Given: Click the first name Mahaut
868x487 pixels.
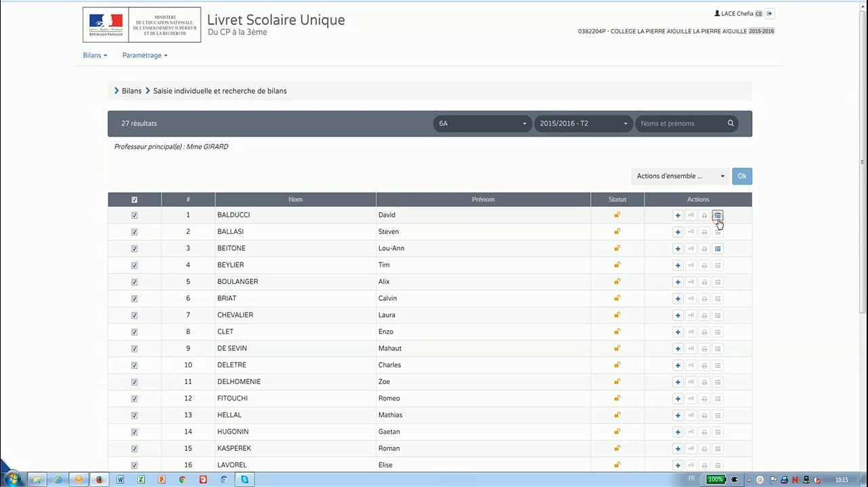Looking at the screenshot, I should (390, 348).
